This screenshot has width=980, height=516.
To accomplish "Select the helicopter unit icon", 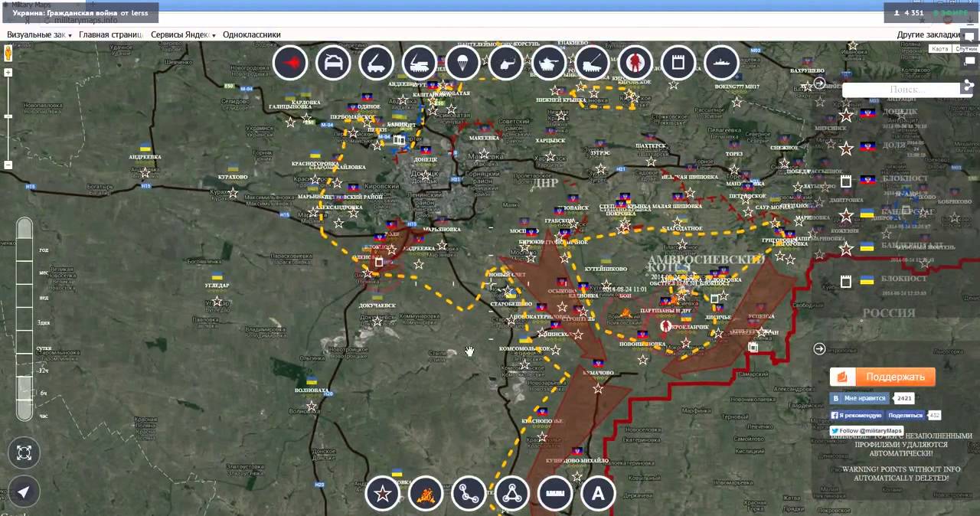I will 505,64.
